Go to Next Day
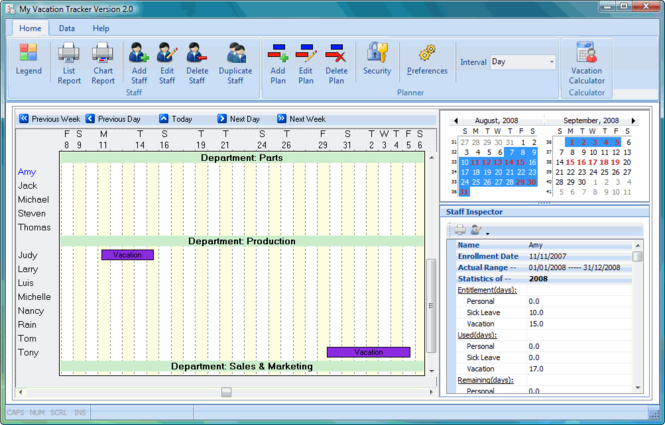 238,119
